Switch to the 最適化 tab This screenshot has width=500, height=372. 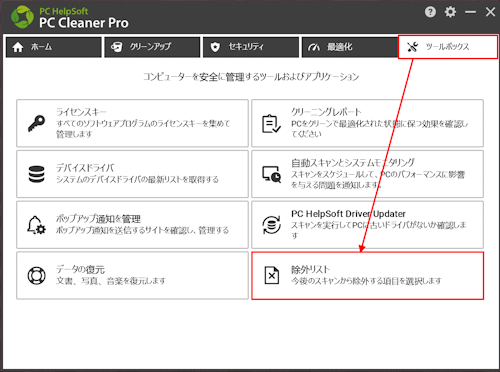(350, 47)
